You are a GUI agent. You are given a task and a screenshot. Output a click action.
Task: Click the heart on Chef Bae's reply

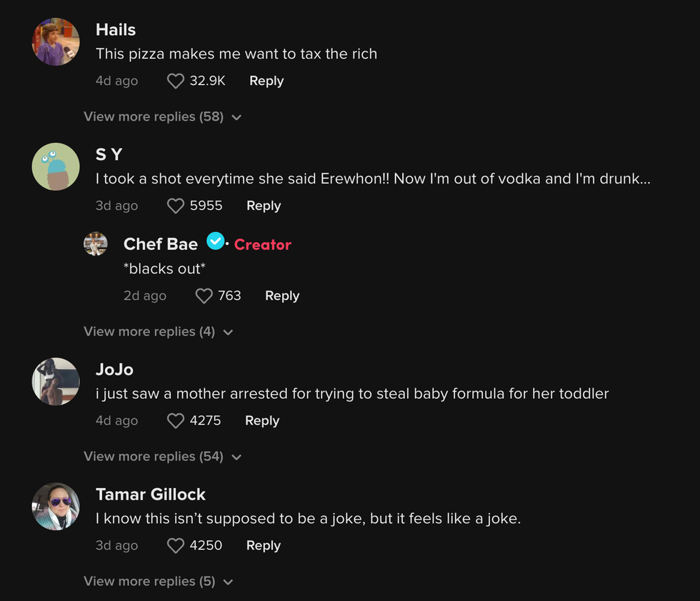204,295
